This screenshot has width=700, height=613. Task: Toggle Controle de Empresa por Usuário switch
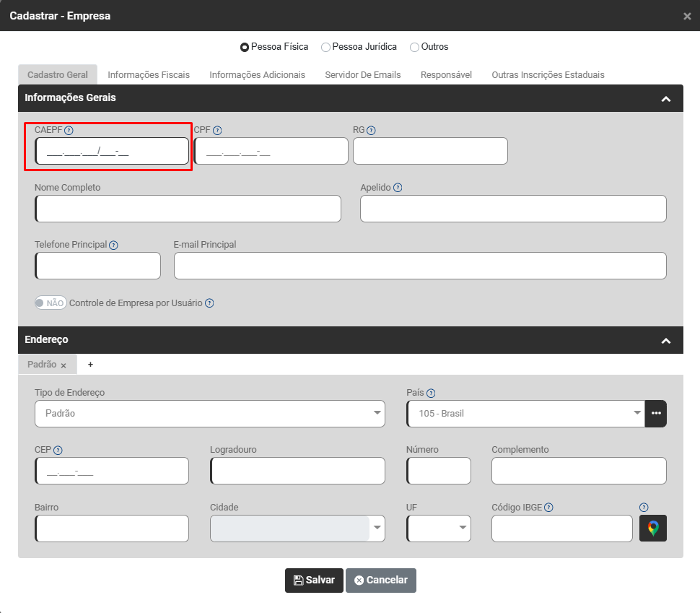pos(51,303)
